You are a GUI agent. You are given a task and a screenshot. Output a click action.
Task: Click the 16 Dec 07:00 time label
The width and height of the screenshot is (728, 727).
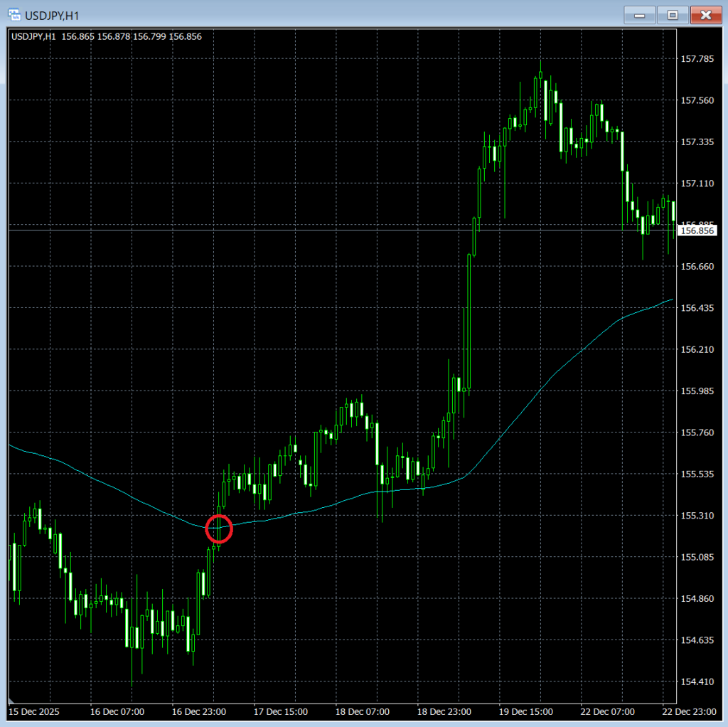(x=117, y=711)
